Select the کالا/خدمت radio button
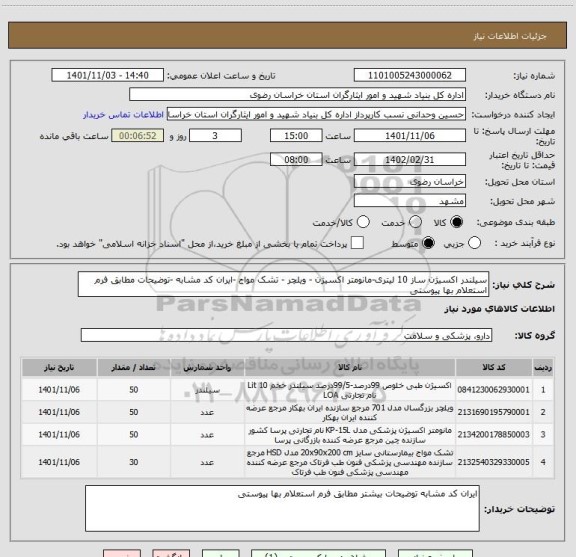576x557 pixels. pyautogui.click(x=363, y=222)
